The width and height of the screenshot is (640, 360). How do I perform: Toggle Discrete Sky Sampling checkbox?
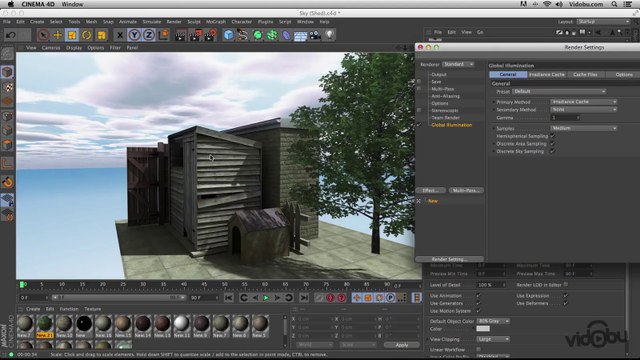(x=553, y=151)
